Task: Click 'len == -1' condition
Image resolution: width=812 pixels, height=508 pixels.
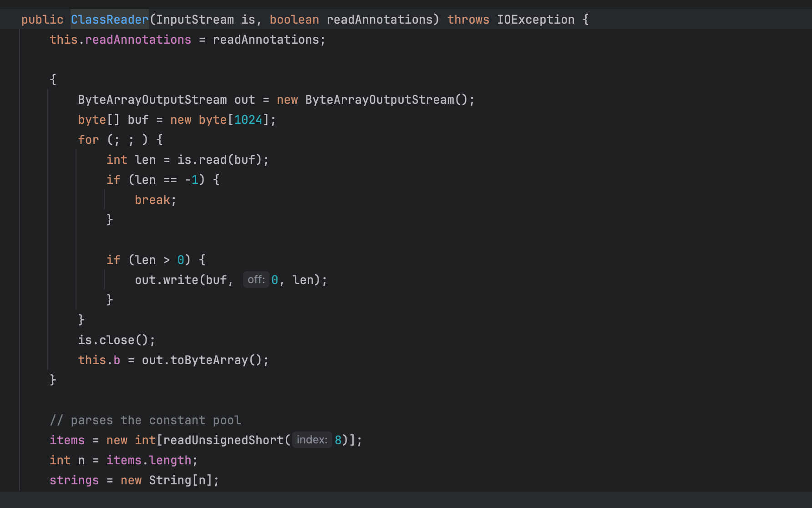Action: (167, 180)
